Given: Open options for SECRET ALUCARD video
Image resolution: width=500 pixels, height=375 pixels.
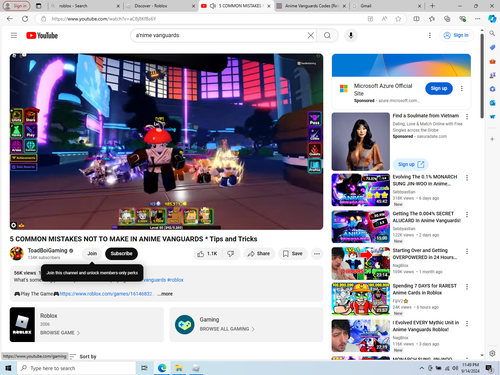Looking at the screenshot, I should [467, 214].
